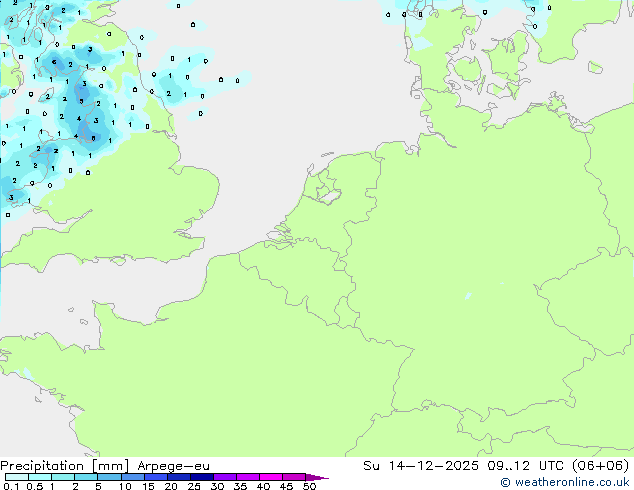Select the 0.5–1 mm light cyan legend swatch

(40, 477)
